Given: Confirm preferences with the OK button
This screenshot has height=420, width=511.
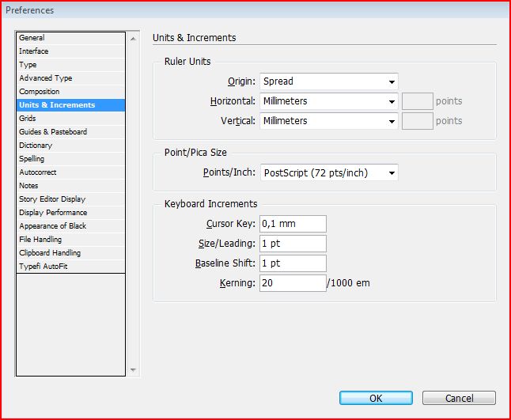Looking at the screenshot, I should tap(376, 398).
